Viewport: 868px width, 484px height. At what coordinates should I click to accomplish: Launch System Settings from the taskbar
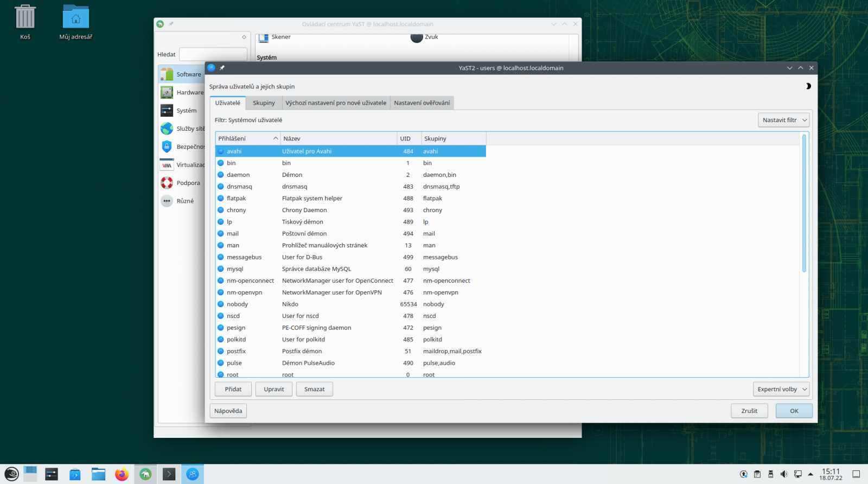tap(52, 474)
